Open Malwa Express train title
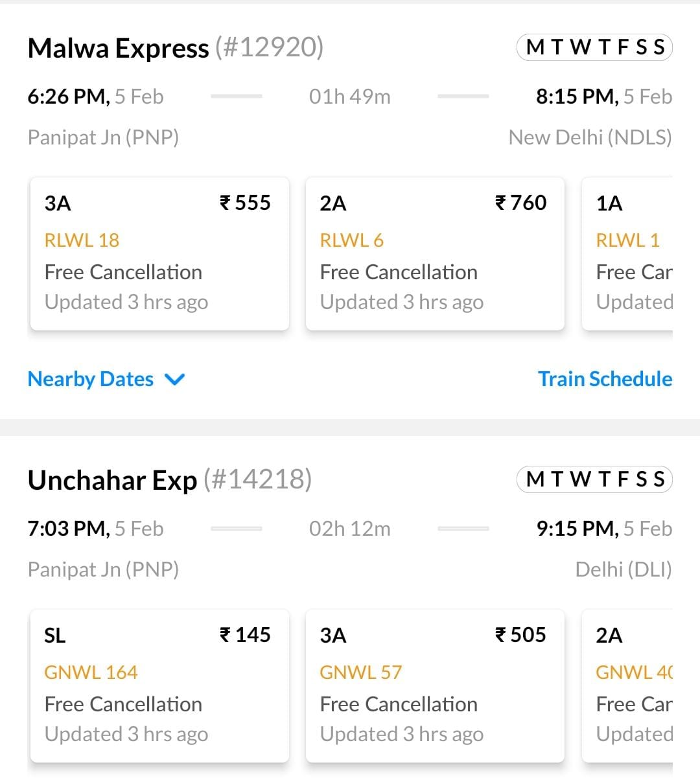700x780 pixels. [118, 49]
